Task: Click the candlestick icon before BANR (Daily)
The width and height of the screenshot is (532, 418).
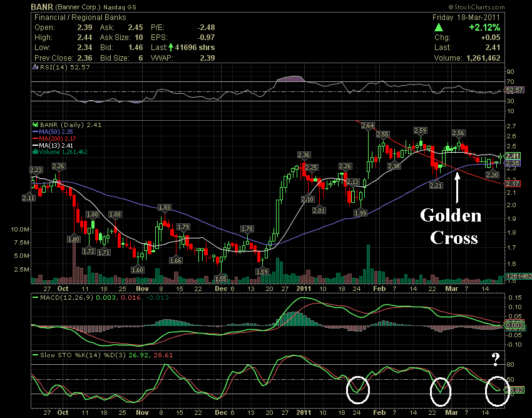Action: pyautogui.click(x=35, y=125)
